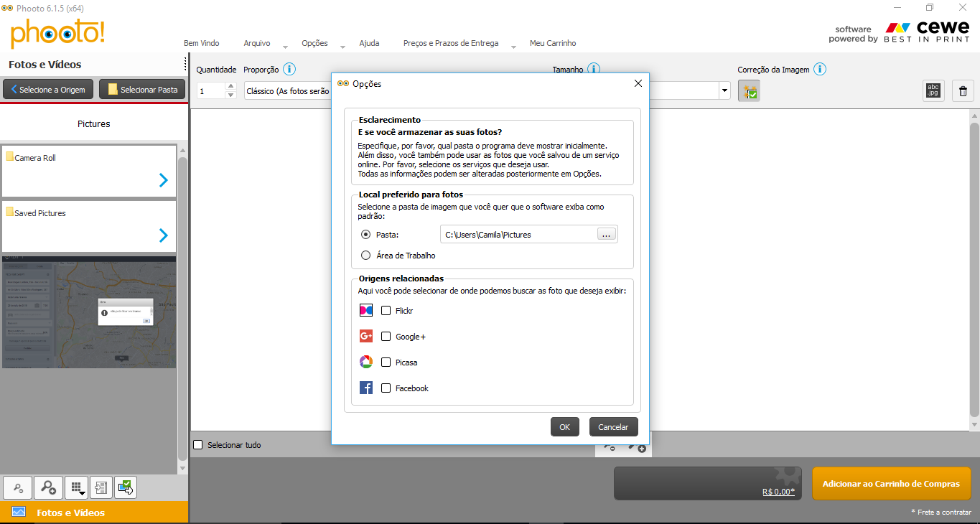Viewport: 980px width, 524px height.
Task: Open the Meu Carrinho menu item
Action: tap(552, 43)
